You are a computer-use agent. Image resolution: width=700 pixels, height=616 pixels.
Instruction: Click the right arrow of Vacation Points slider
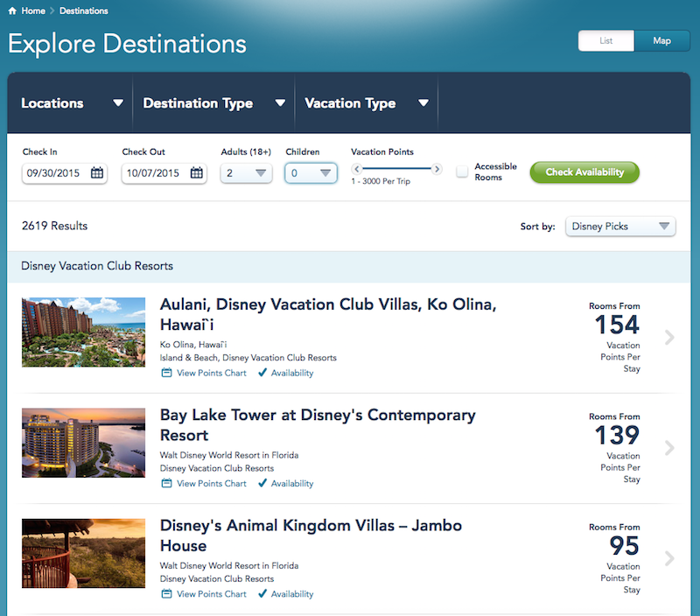437,169
